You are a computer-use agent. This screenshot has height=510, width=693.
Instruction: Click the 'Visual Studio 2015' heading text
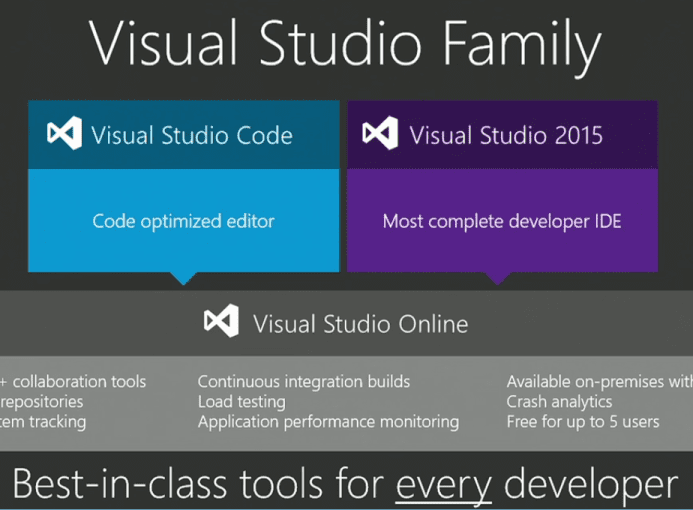pyautogui.click(x=506, y=135)
